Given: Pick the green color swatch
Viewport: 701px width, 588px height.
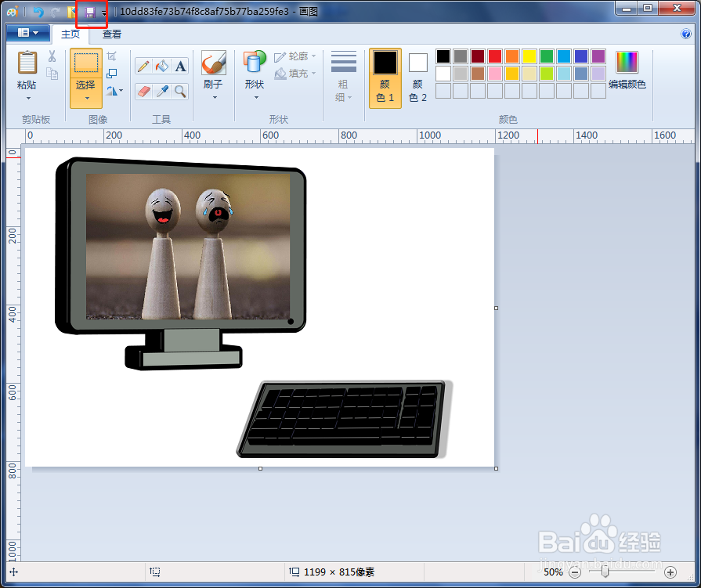Looking at the screenshot, I should click(x=547, y=56).
